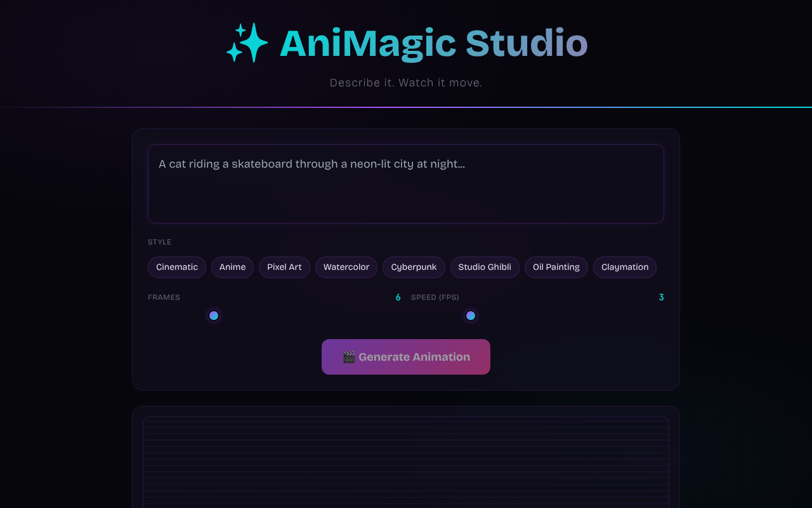The image size is (812, 508).
Task: Click the Speed (FPS) slider handle
Action: tap(471, 316)
